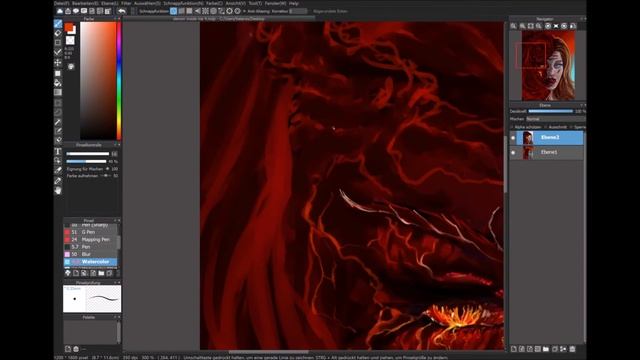Image resolution: width=640 pixels, height=360 pixels.
Task: Add new brush in brush panel
Action: (76, 273)
